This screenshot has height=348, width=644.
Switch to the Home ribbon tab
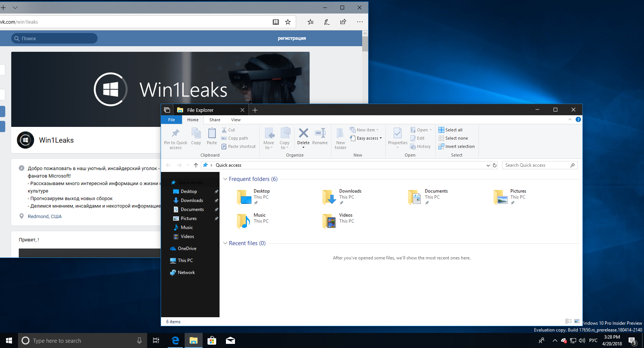pyautogui.click(x=193, y=120)
